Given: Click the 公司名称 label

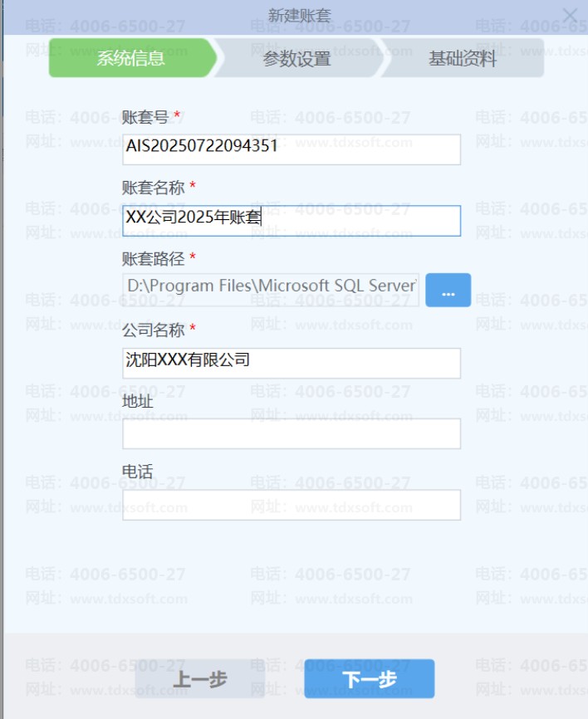Looking at the screenshot, I should tap(153, 330).
